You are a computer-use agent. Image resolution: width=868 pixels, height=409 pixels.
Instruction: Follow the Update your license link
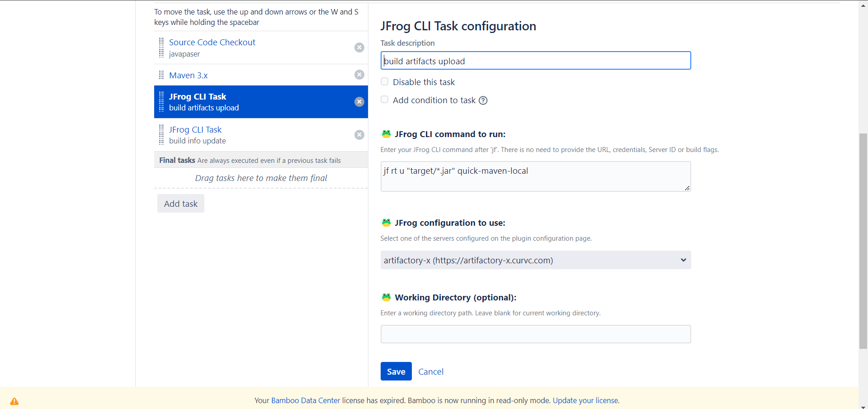point(585,400)
